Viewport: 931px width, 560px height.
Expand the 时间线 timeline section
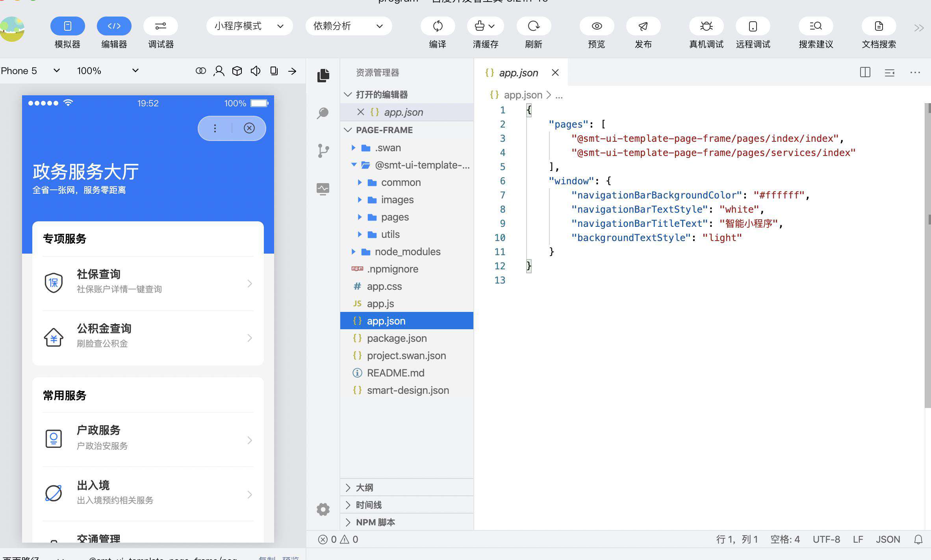(x=407, y=505)
